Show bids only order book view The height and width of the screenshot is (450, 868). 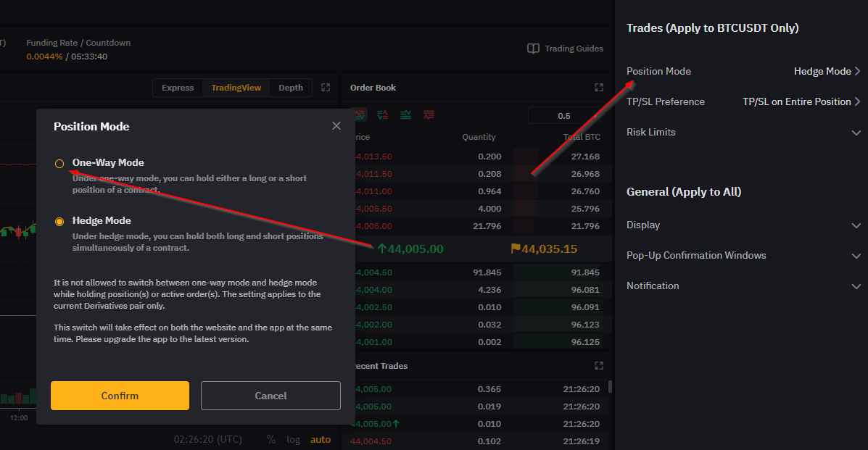click(406, 115)
